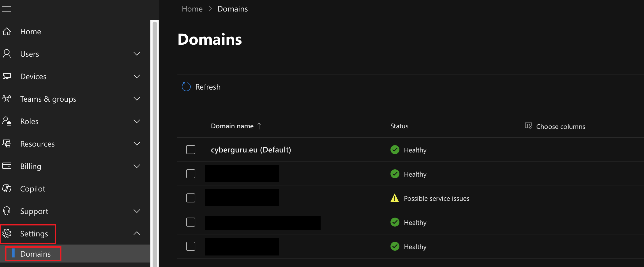The image size is (644, 267).
Task: Click the circular Refresh icon
Action: (186, 87)
